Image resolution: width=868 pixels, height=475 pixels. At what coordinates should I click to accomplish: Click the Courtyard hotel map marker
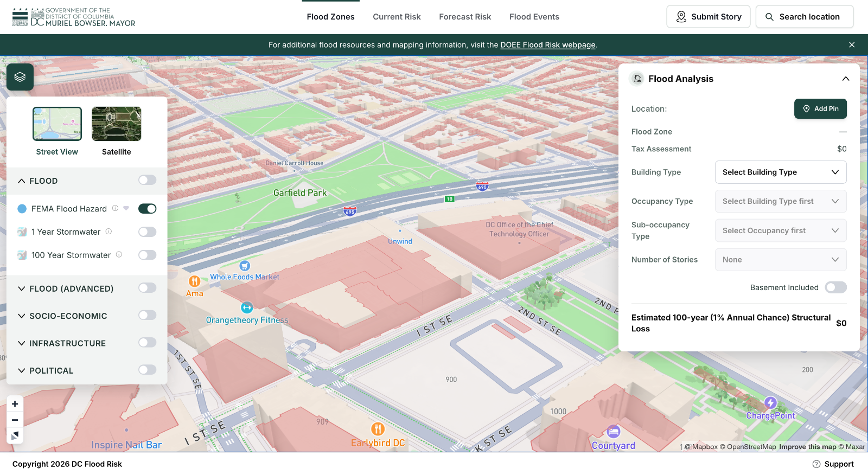pos(614,432)
